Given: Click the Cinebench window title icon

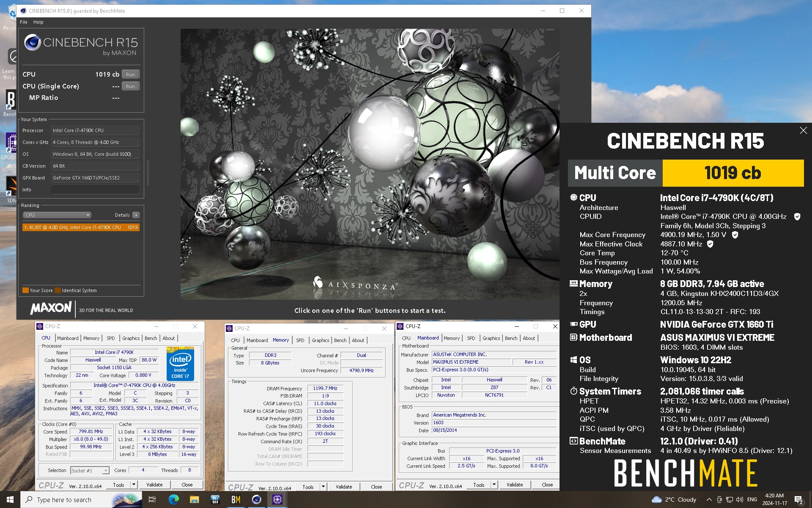Looking at the screenshot, I should point(23,11).
